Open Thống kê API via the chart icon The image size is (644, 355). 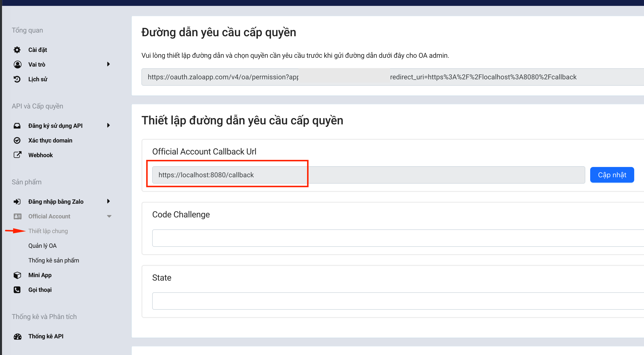[17, 336]
